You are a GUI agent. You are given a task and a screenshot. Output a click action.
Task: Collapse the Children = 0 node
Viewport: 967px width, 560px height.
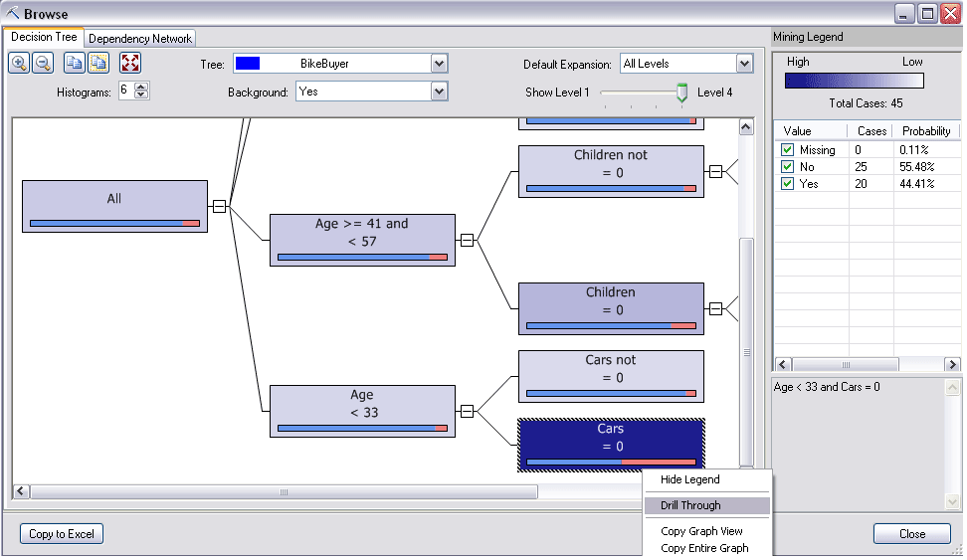click(715, 309)
